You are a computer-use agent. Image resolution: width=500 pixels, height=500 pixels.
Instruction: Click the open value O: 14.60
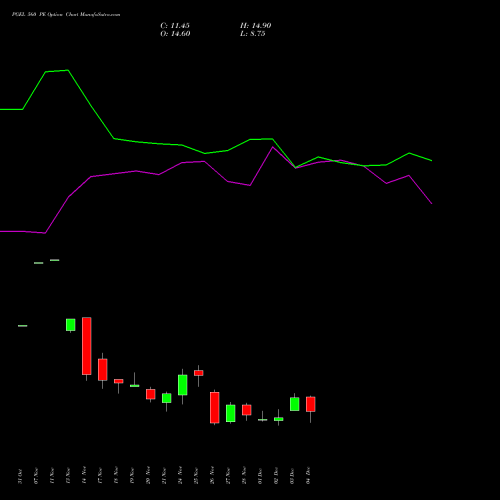click(x=175, y=34)
